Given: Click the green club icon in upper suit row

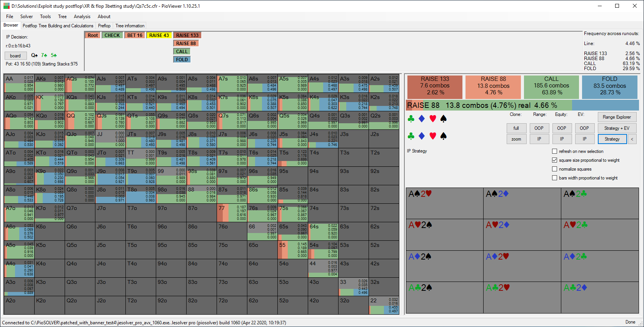Looking at the screenshot, I should tap(411, 119).
